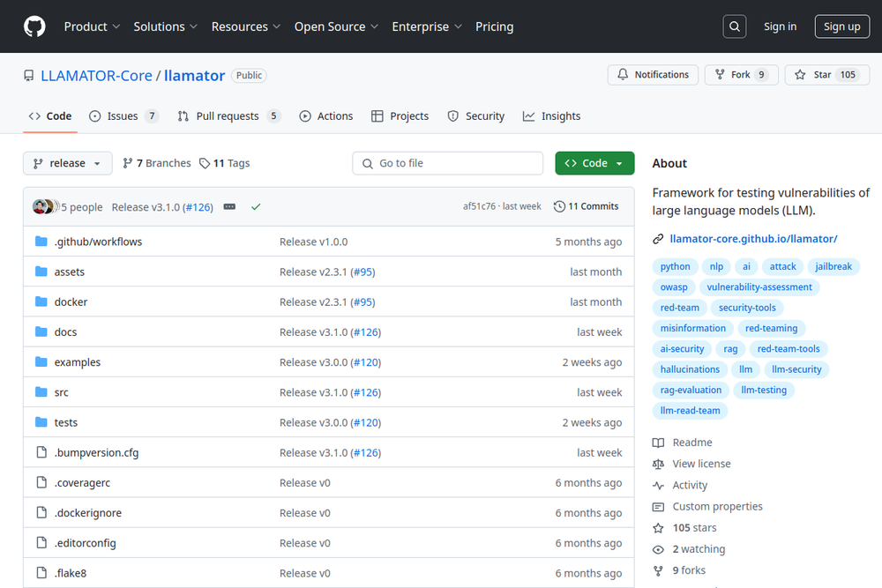This screenshot has width=882, height=588.
Task: Open the 5 people contributors link
Action: tap(81, 207)
